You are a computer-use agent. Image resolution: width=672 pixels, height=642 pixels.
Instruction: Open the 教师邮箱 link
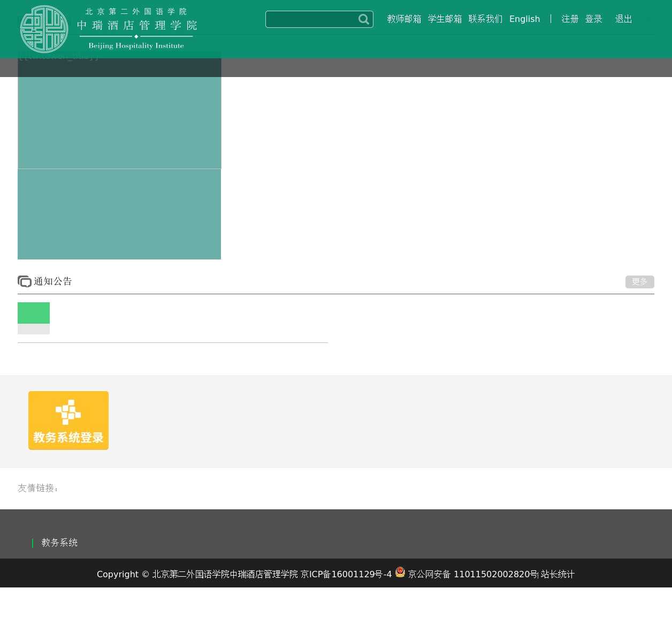404,19
